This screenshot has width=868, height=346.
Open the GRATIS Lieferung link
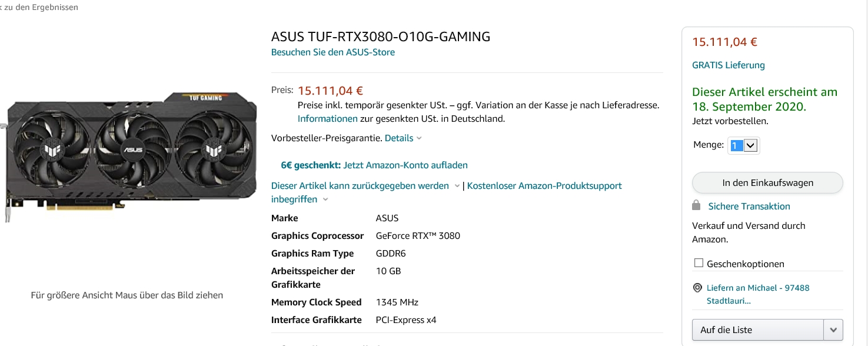tap(728, 65)
